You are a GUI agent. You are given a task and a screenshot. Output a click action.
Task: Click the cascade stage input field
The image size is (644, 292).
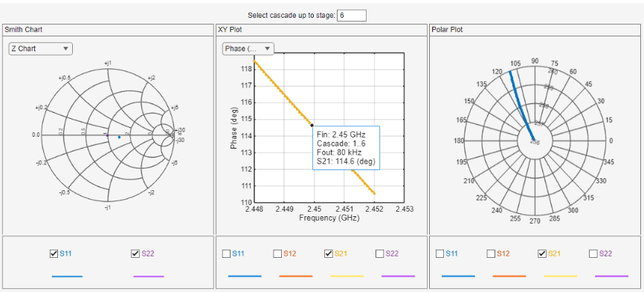tap(351, 16)
